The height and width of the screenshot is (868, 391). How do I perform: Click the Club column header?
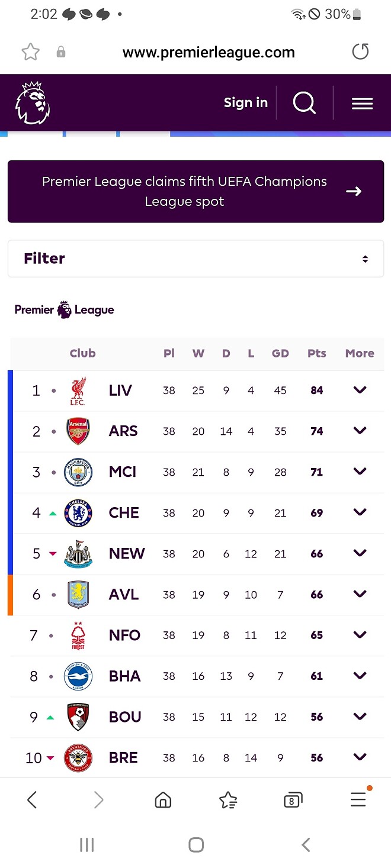[x=82, y=353]
